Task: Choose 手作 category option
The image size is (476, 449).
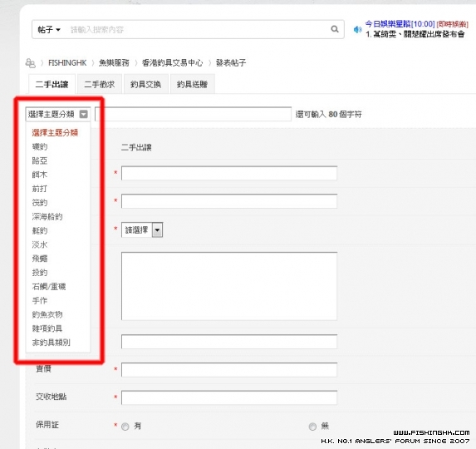Action: click(40, 300)
